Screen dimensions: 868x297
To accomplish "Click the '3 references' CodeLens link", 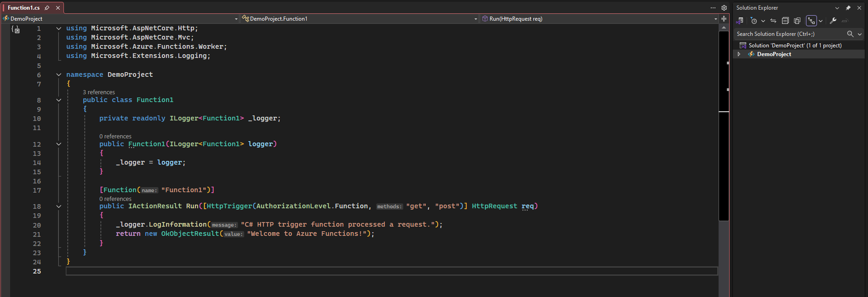I will coord(99,92).
